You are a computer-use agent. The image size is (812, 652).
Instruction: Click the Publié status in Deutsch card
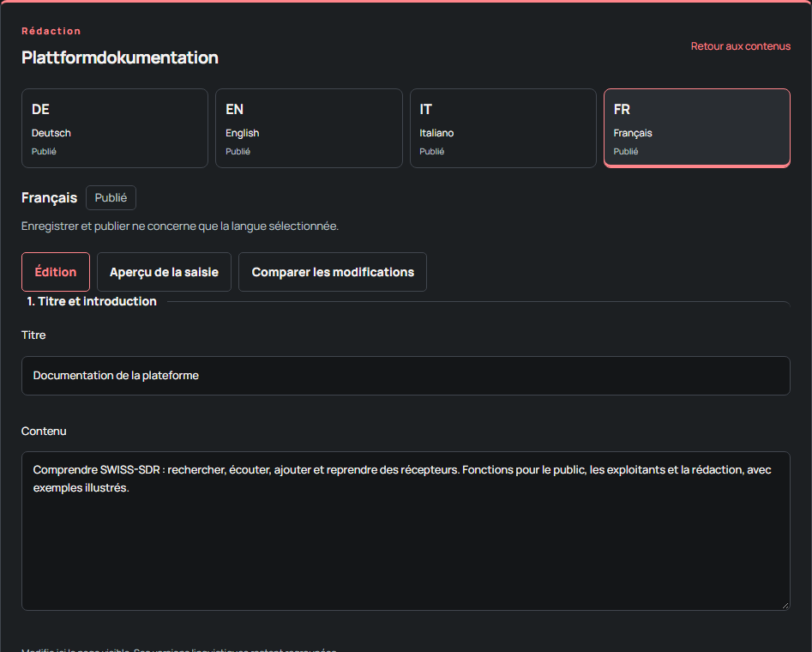pos(44,151)
